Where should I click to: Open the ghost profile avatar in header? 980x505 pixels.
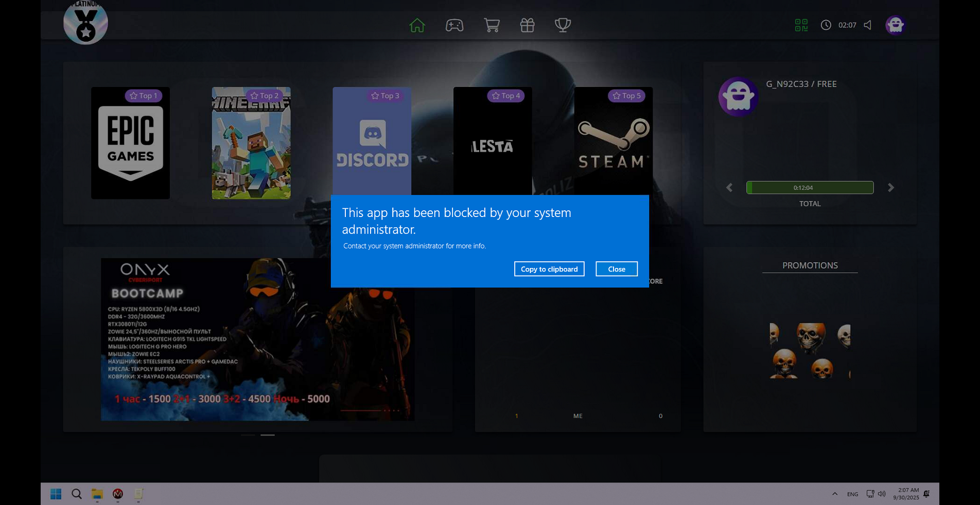[895, 25]
